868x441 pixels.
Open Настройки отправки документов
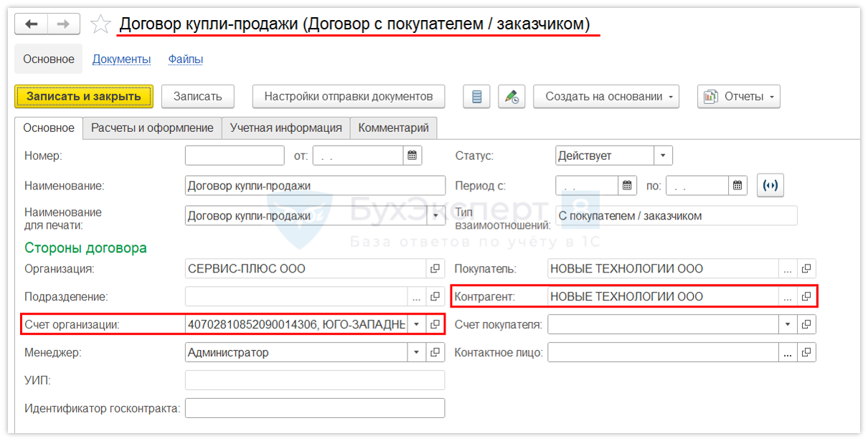[x=349, y=97]
